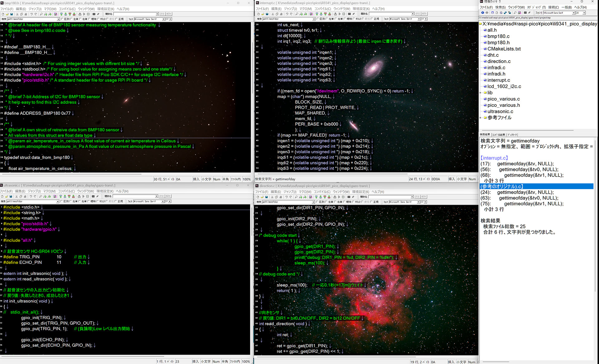Click the cut scissors icon in direction.c toolbar
599x364 pixels.
(x=272, y=197)
